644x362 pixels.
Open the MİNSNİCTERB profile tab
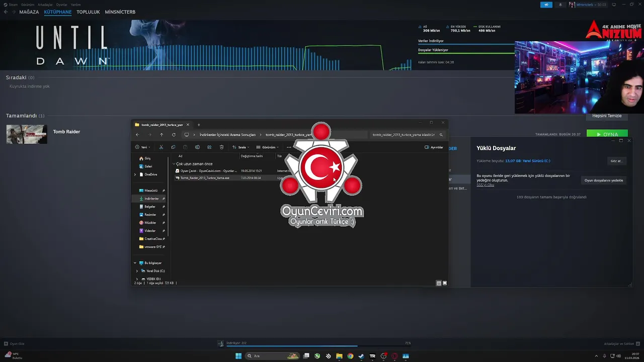click(120, 12)
